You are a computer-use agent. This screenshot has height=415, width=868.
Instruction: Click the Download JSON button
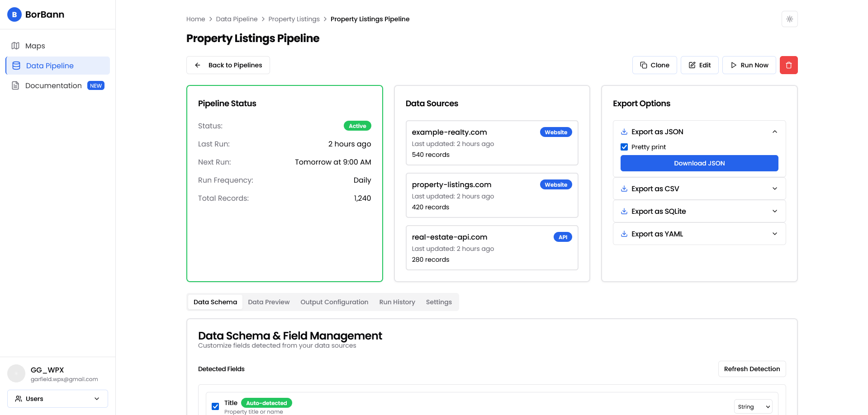(x=699, y=163)
